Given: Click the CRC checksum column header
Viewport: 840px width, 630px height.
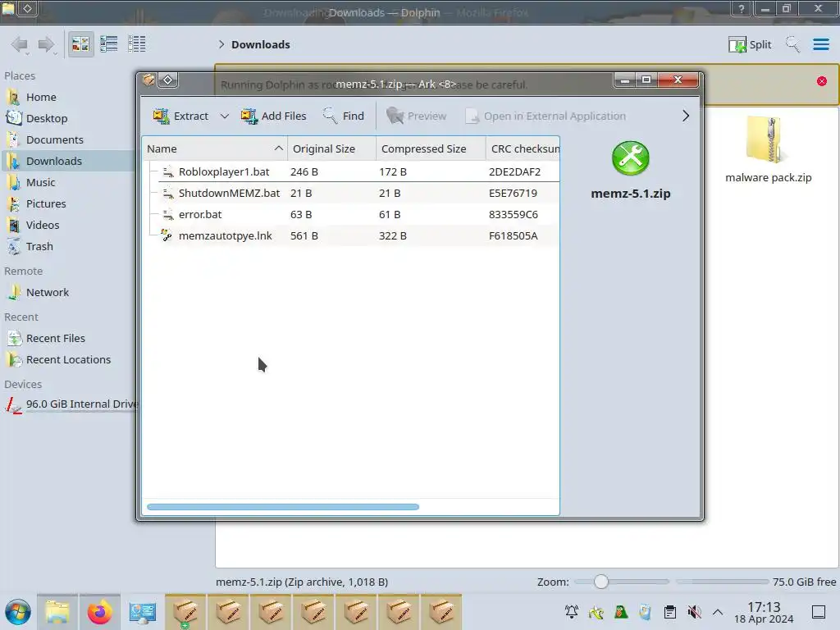Looking at the screenshot, I should pyautogui.click(x=523, y=149).
